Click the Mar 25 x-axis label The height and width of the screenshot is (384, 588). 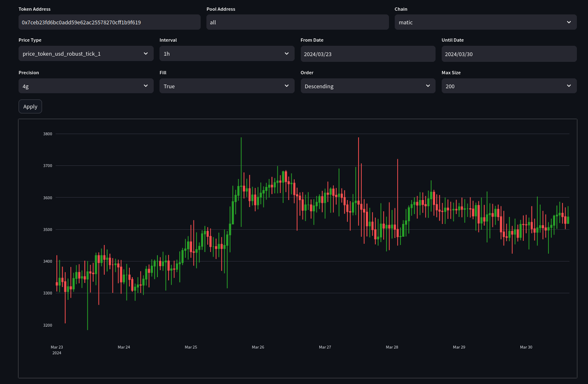pos(191,347)
